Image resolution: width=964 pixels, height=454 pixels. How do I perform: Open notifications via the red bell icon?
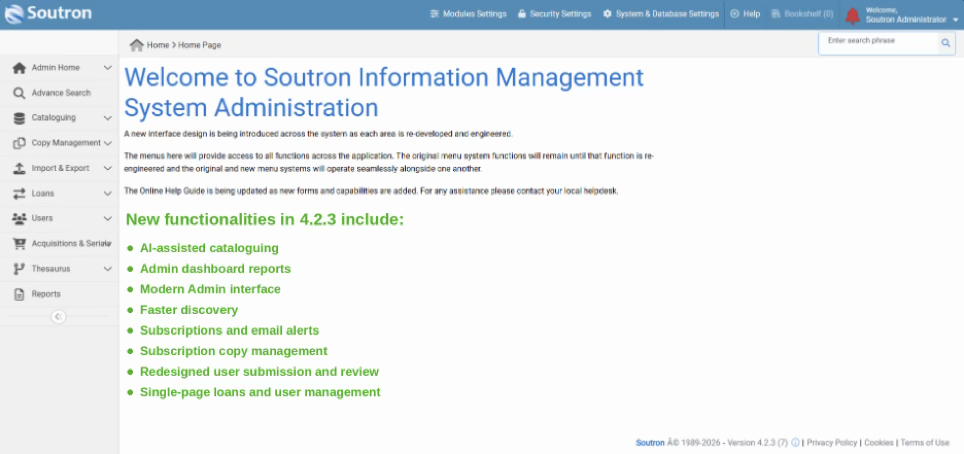(x=853, y=15)
